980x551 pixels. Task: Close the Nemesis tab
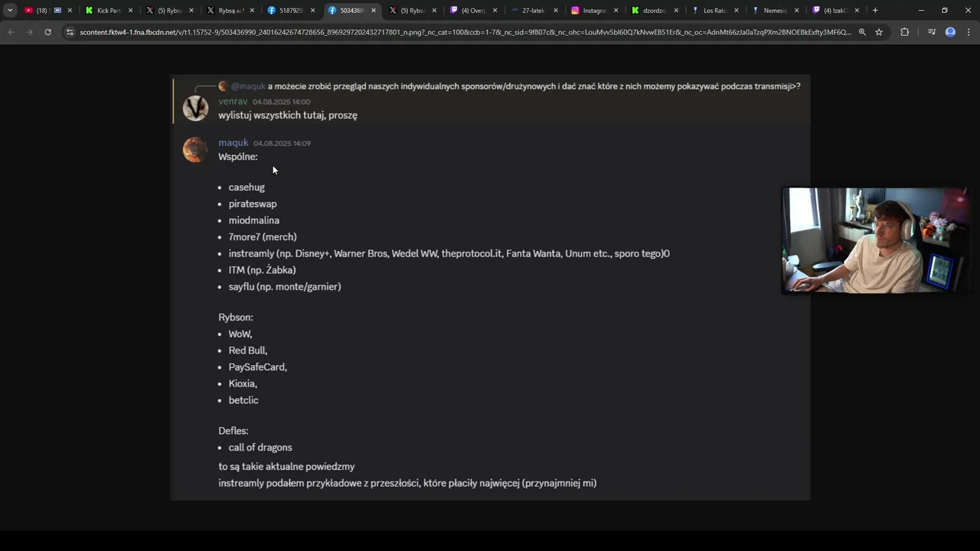(797, 11)
